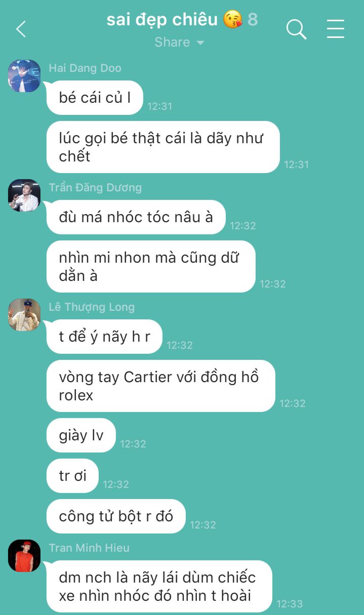Go back using the left arrow icon
The width and height of the screenshot is (364, 615).
[20, 29]
